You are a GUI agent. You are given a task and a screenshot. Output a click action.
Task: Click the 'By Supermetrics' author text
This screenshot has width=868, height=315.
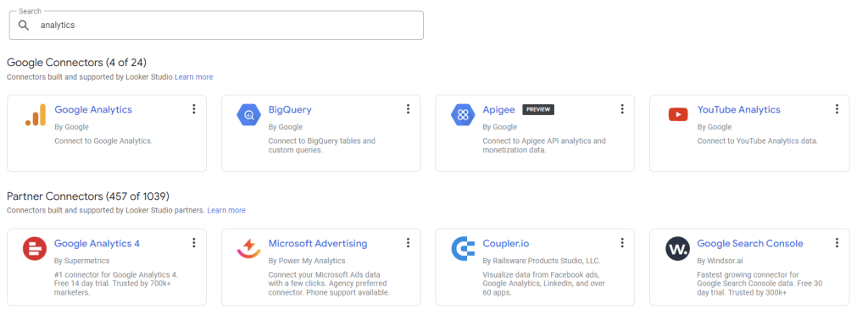82,261
